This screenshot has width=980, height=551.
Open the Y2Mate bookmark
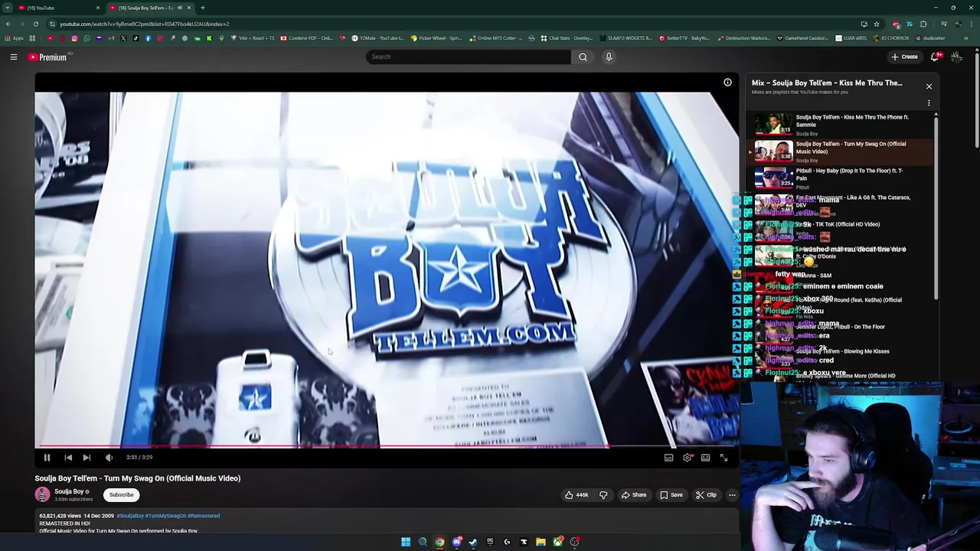pos(377,38)
